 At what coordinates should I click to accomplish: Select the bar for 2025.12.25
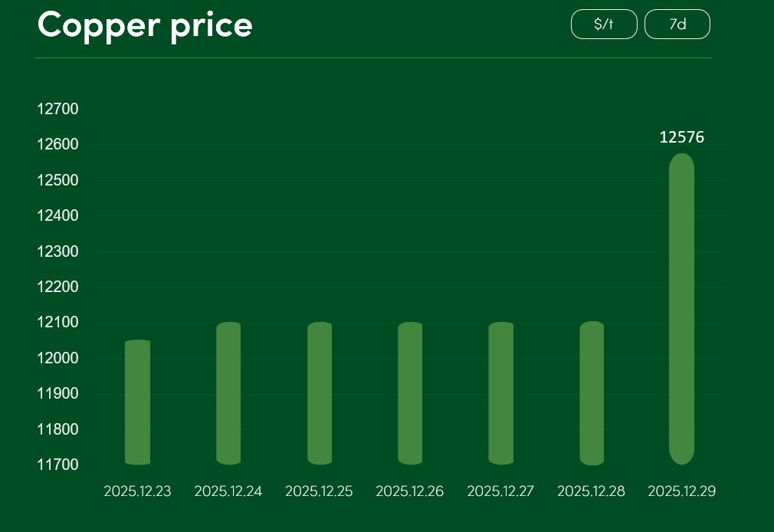[320, 393]
